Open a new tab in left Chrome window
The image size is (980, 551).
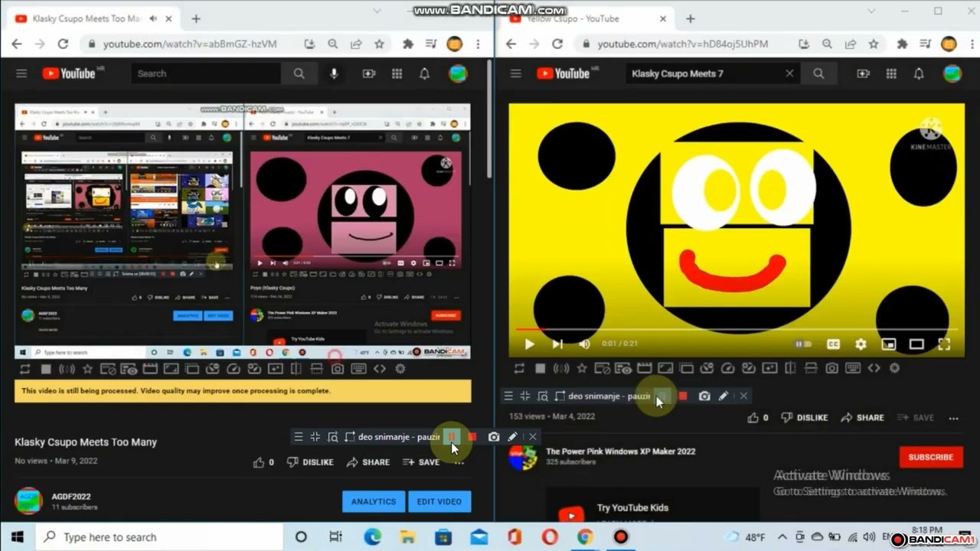coord(196,18)
